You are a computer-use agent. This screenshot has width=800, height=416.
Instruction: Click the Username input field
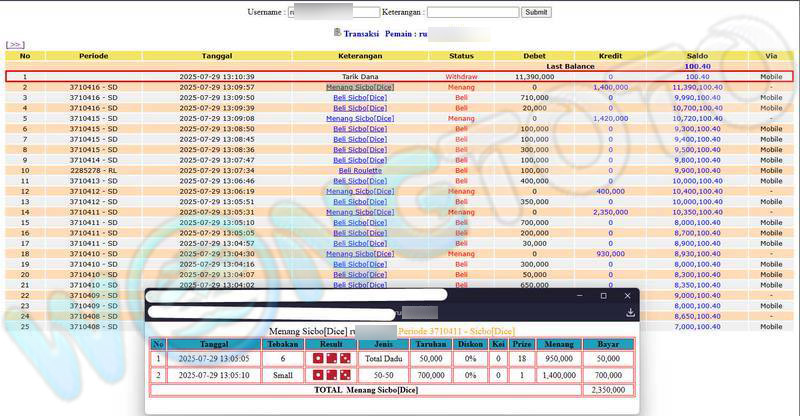[333, 12]
